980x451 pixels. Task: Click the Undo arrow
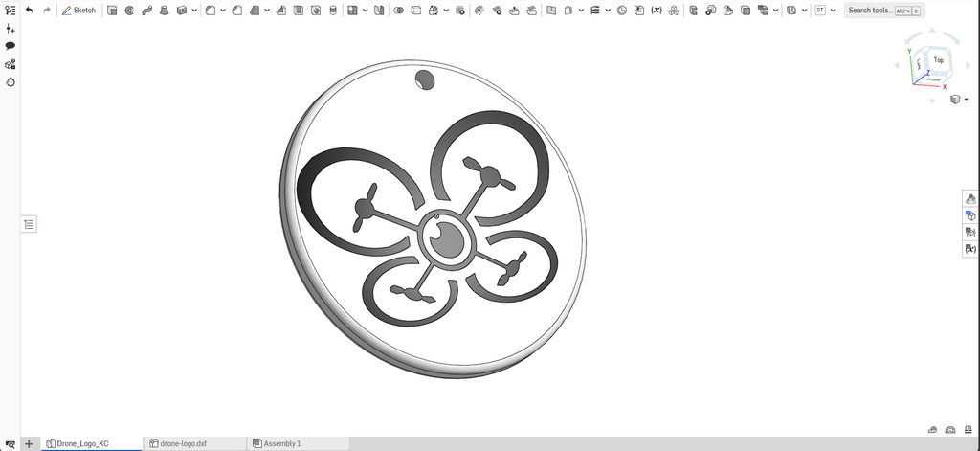click(29, 10)
